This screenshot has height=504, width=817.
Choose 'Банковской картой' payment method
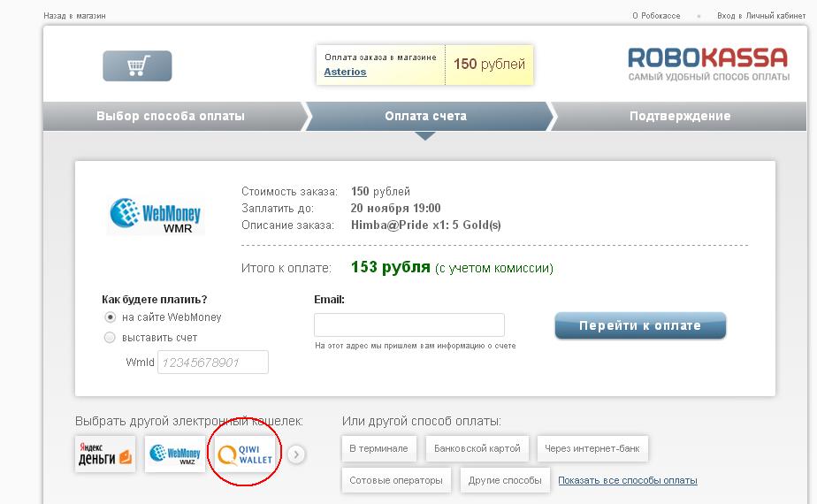[477, 449]
